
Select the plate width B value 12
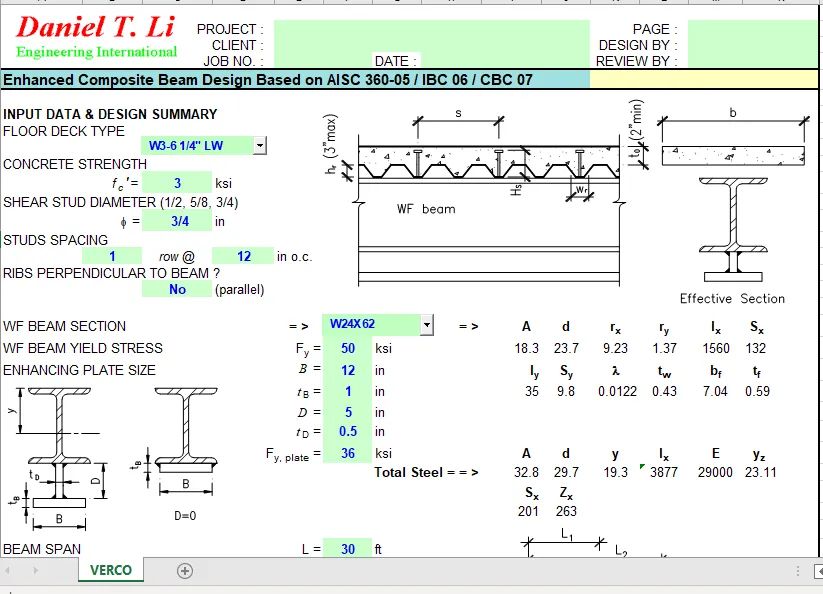point(347,370)
